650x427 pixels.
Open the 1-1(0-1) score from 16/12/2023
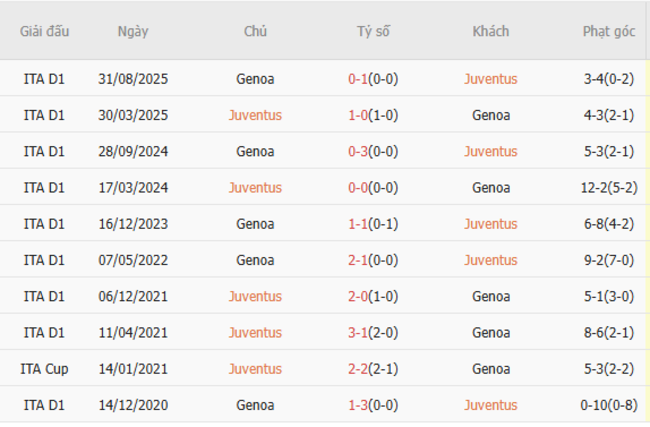click(x=373, y=224)
